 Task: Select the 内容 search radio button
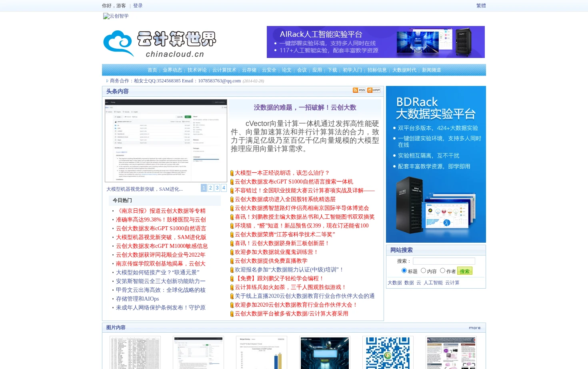(x=423, y=271)
